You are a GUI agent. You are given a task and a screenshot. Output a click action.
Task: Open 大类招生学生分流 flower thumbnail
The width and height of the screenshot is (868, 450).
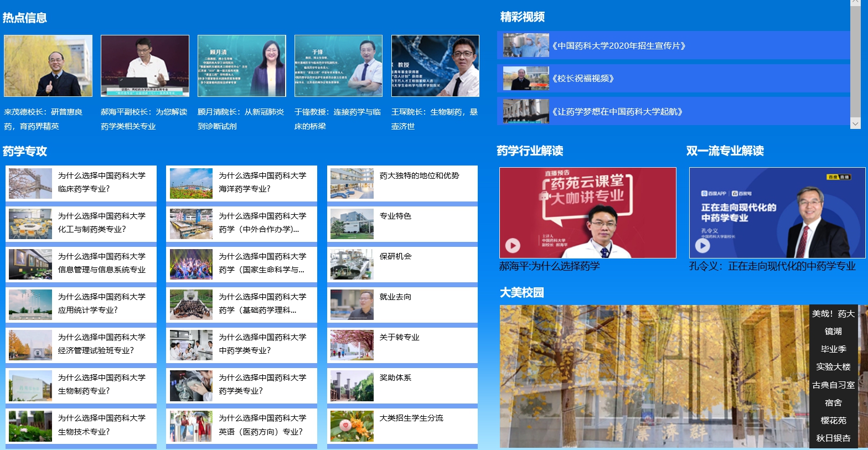tap(352, 426)
